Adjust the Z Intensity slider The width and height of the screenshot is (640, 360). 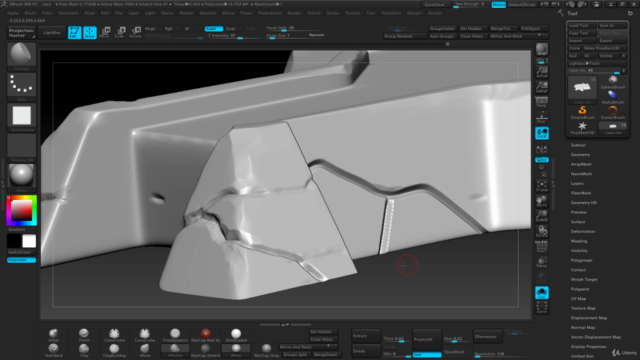click(x=232, y=36)
